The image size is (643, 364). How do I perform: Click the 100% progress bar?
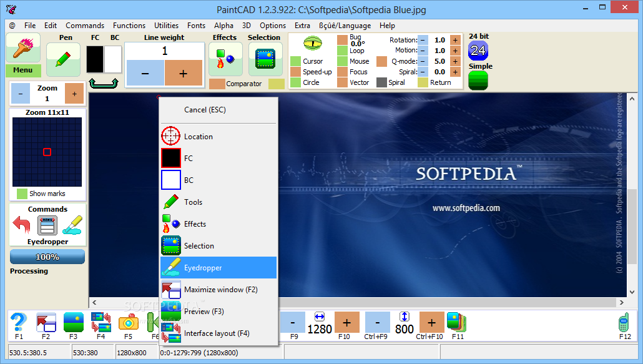pos(47,257)
